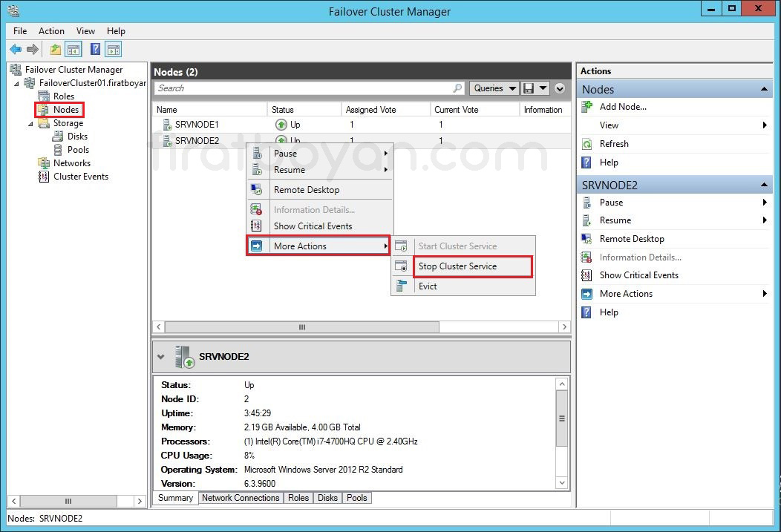This screenshot has width=781, height=532.
Task: Switch to the Network Connections tab
Action: tap(241, 498)
